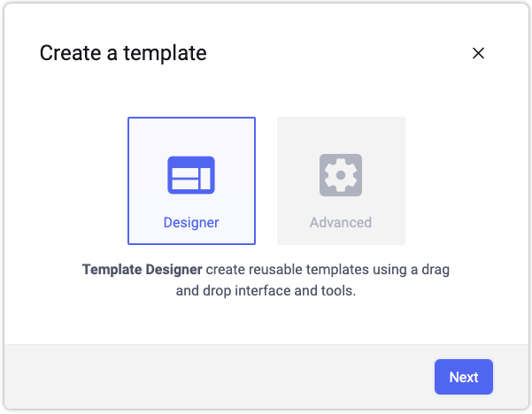Click white space between the title and X icon

[x=336, y=53]
